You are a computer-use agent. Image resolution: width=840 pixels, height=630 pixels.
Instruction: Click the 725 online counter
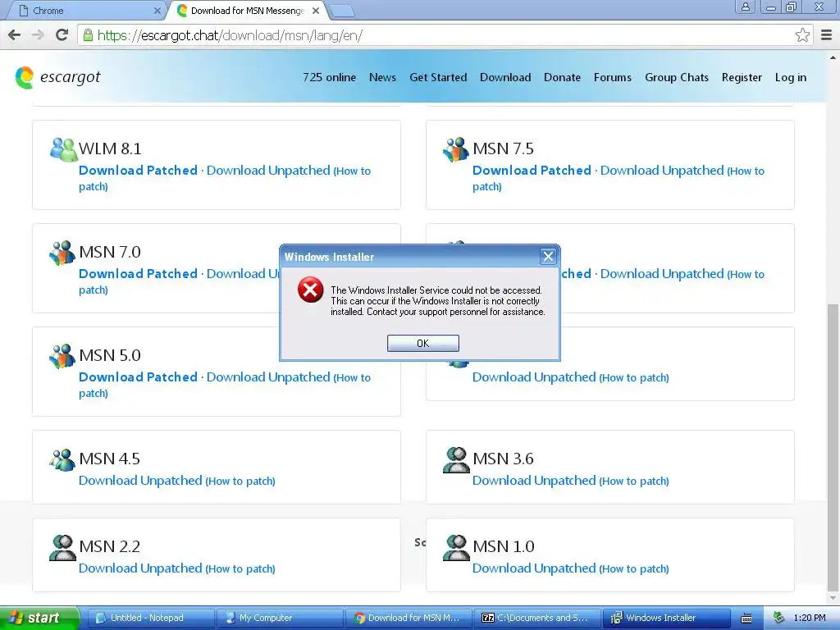(x=329, y=78)
